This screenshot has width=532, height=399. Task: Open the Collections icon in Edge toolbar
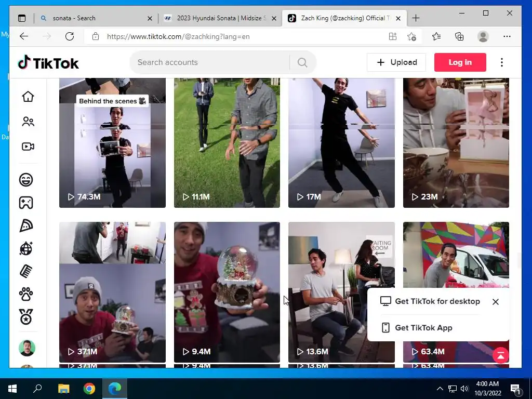(459, 36)
